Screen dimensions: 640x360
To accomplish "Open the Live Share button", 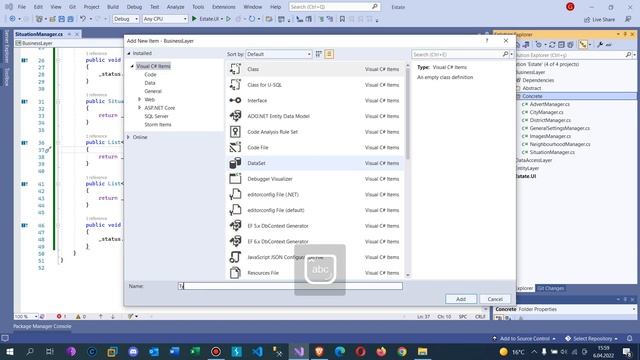I will pos(599,19).
